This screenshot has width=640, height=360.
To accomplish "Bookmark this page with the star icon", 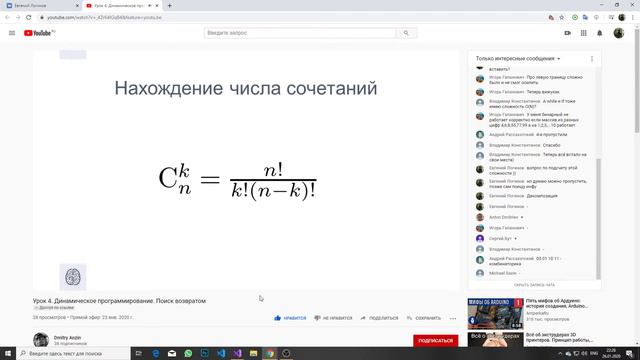I will coord(562,18).
